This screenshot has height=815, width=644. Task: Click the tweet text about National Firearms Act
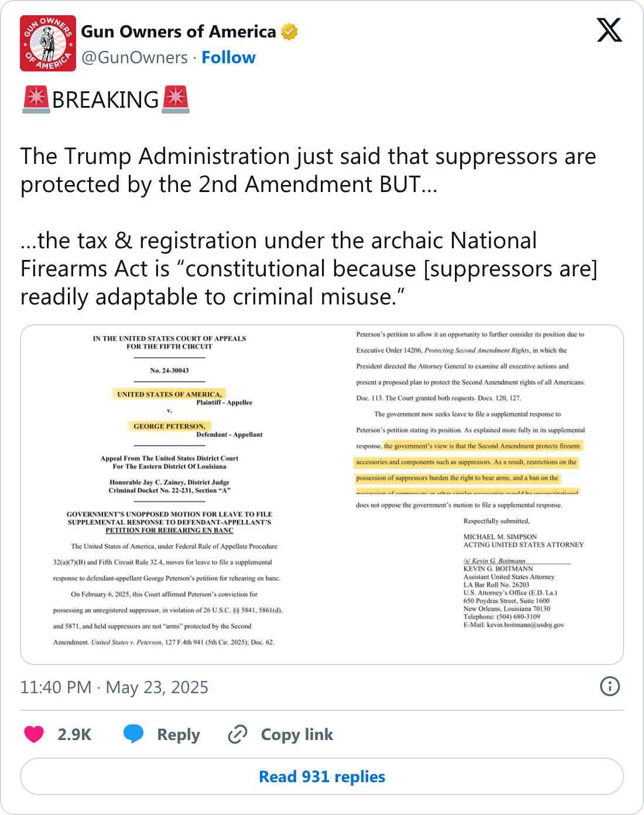(x=309, y=269)
